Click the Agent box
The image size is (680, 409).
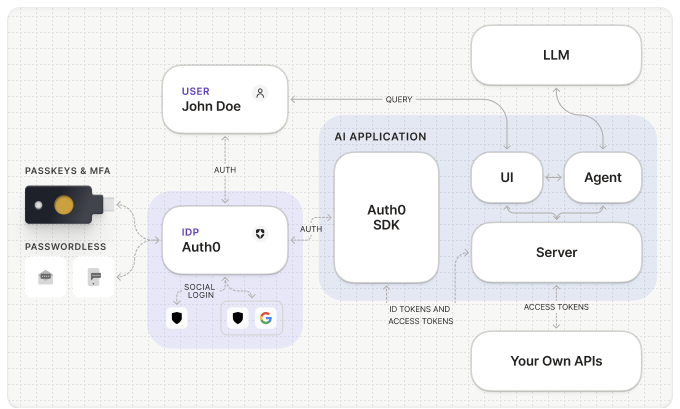pyautogui.click(x=603, y=177)
